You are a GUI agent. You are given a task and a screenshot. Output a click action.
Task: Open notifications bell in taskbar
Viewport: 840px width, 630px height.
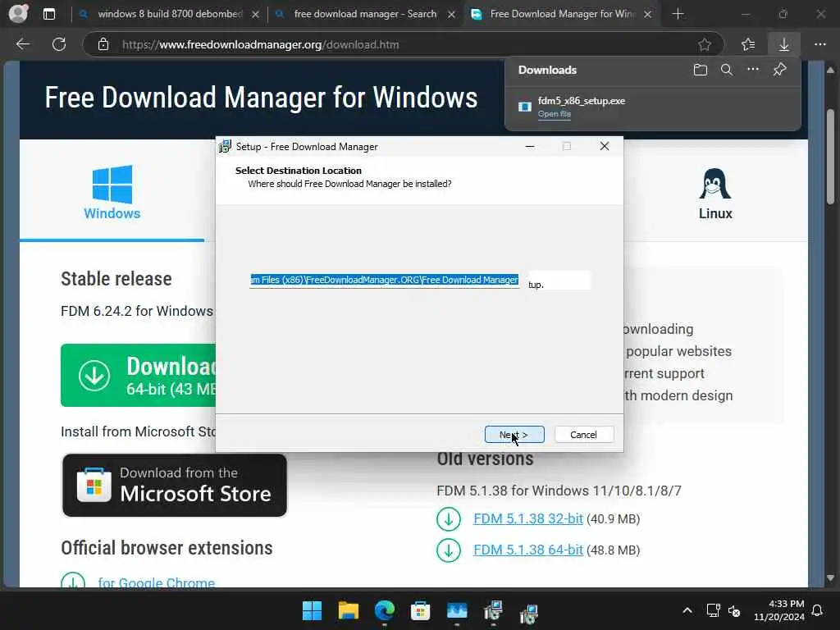[x=818, y=610]
